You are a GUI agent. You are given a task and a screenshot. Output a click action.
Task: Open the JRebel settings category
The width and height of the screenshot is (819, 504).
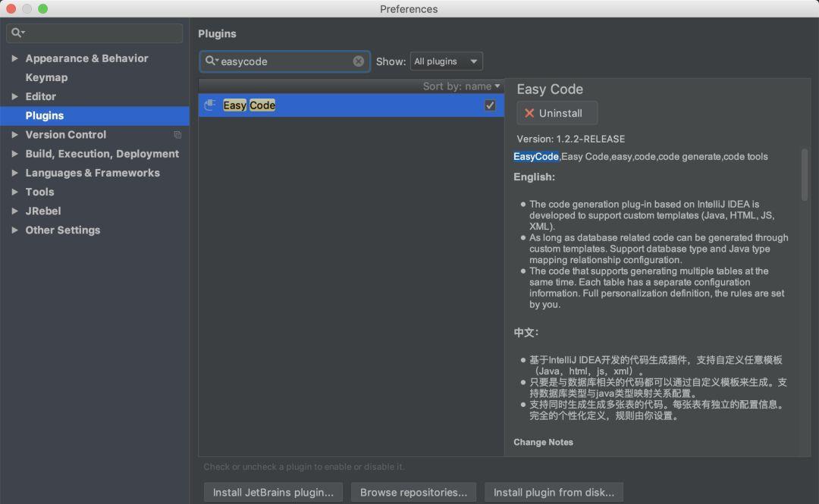[x=42, y=211]
